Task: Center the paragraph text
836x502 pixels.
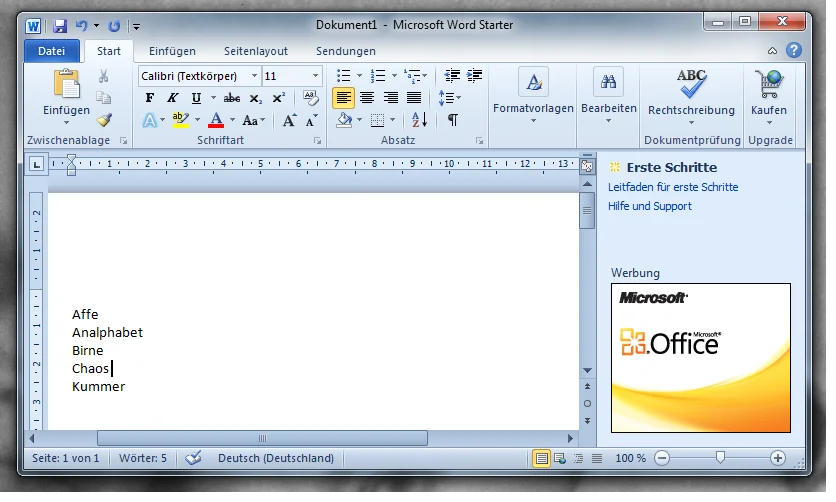Action: coord(367,98)
